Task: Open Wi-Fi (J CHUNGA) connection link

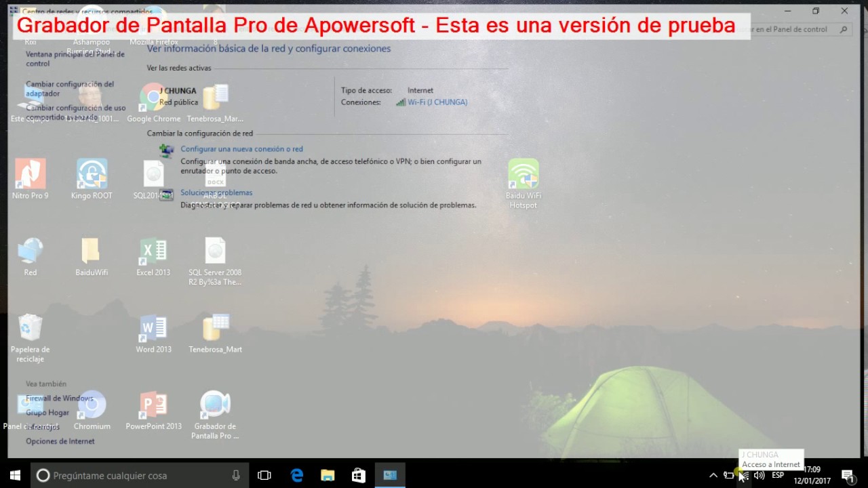Action: [437, 102]
